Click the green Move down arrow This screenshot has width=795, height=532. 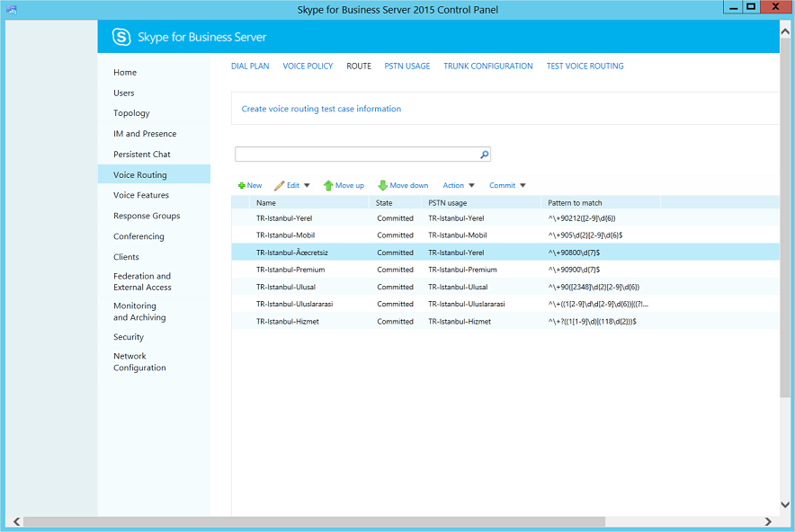[383, 186]
